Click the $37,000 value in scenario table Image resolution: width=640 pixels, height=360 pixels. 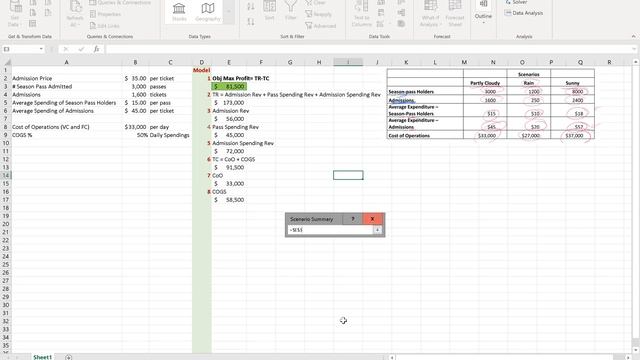[574, 136]
